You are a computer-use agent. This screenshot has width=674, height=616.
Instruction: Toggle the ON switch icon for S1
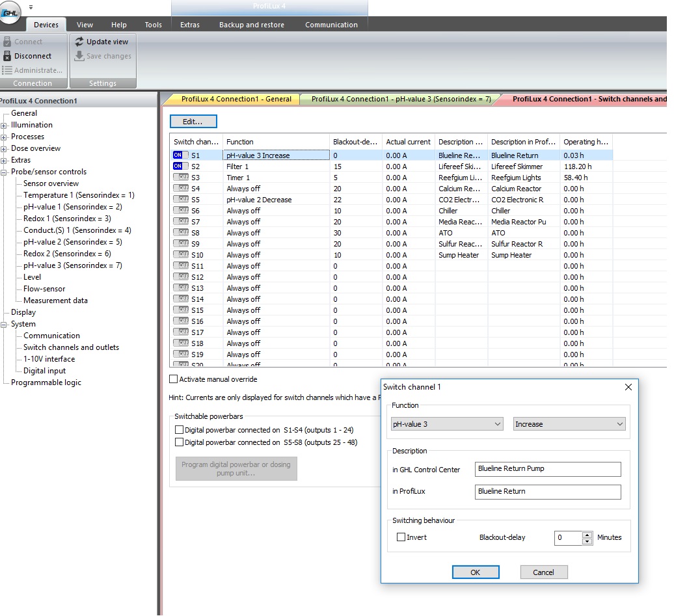pyautogui.click(x=181, y=155)
